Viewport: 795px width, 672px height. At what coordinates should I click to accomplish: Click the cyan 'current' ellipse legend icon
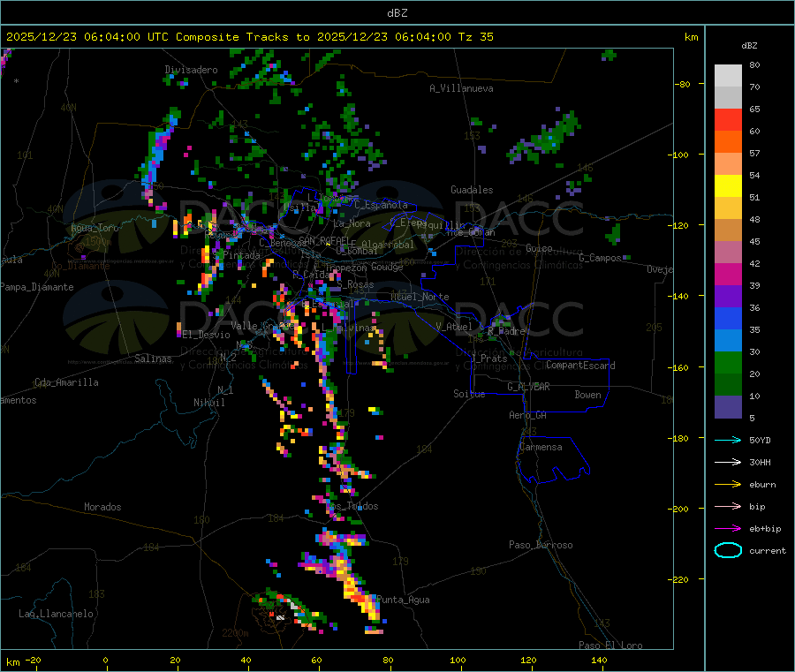pos(728,550)
